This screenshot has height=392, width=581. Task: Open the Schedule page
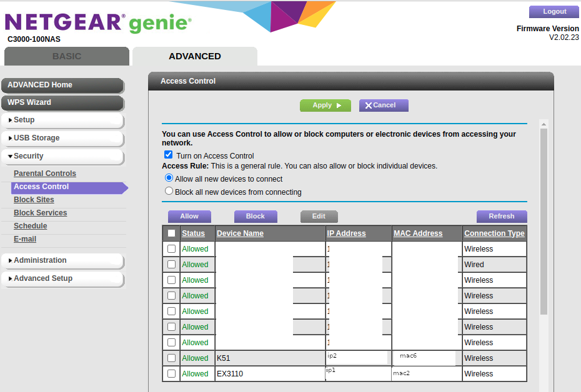pos(31,226)
